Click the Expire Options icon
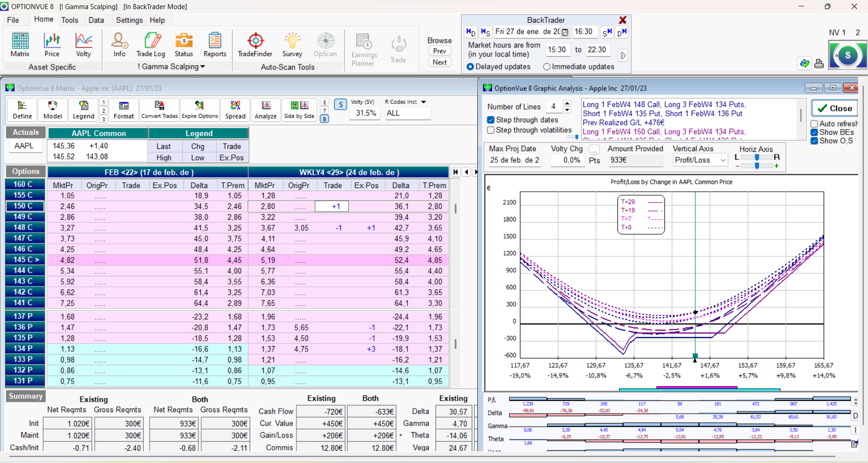868x463 pixels. click(200, 110)
